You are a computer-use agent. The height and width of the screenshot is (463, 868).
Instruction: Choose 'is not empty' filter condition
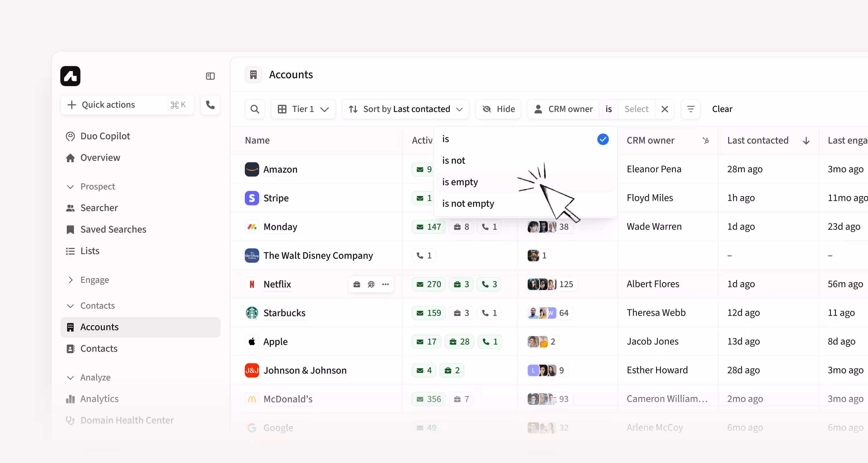[x=468, y=204]
